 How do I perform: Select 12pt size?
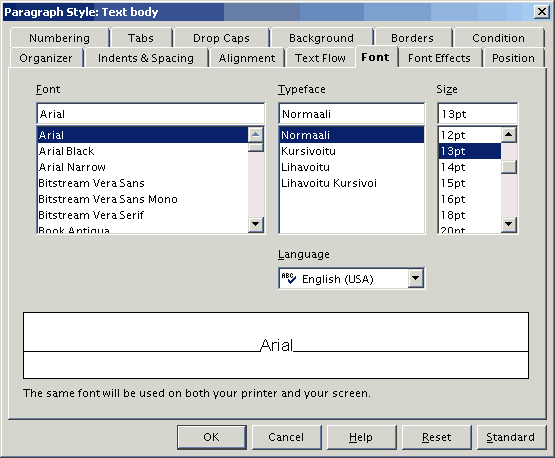tap(470, 135)
